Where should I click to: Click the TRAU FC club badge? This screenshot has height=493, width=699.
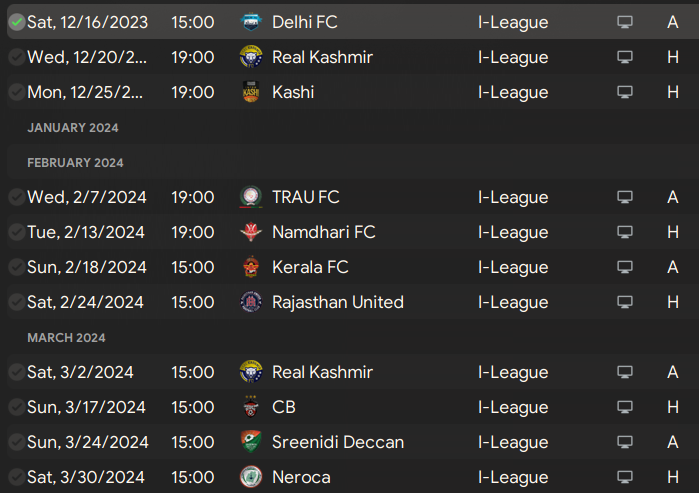(251, 197)
